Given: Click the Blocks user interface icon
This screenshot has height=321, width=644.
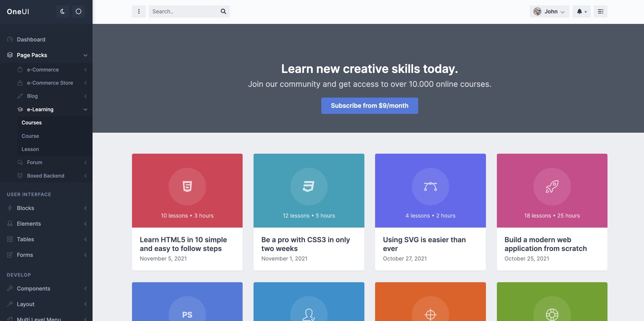Looking at the screenshot, I should [x=9, y=208].
